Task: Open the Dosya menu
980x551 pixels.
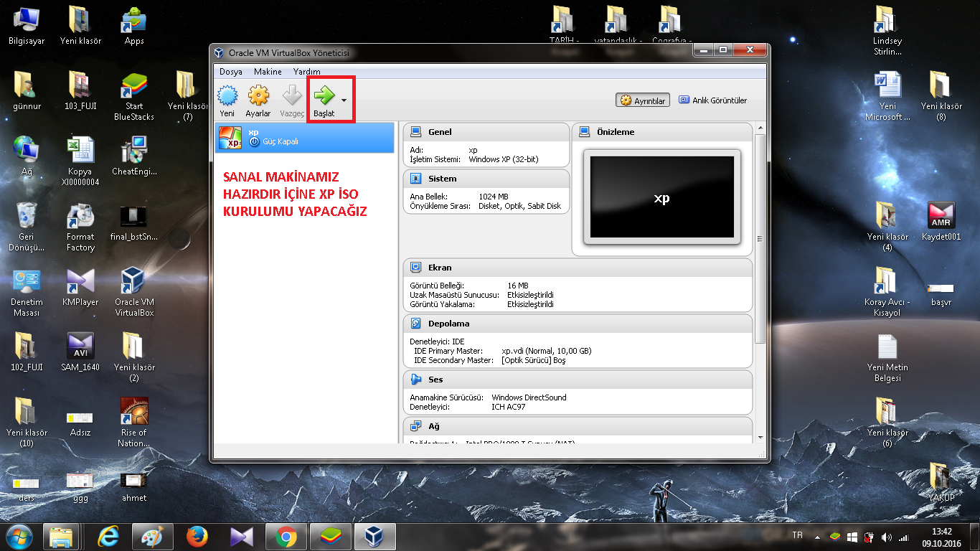Action: pos(231,72)
